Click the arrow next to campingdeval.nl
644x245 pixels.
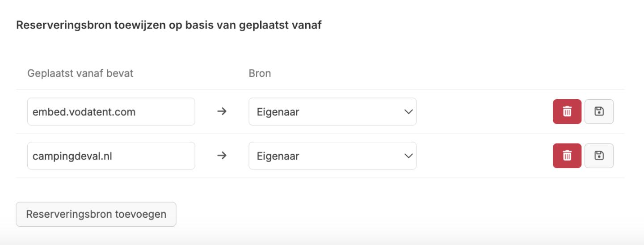(222, 156)
